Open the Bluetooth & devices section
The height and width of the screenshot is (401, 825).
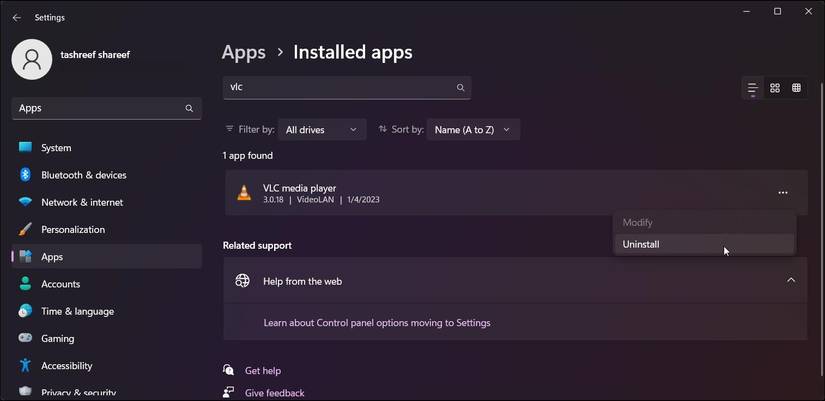(83, 175)
